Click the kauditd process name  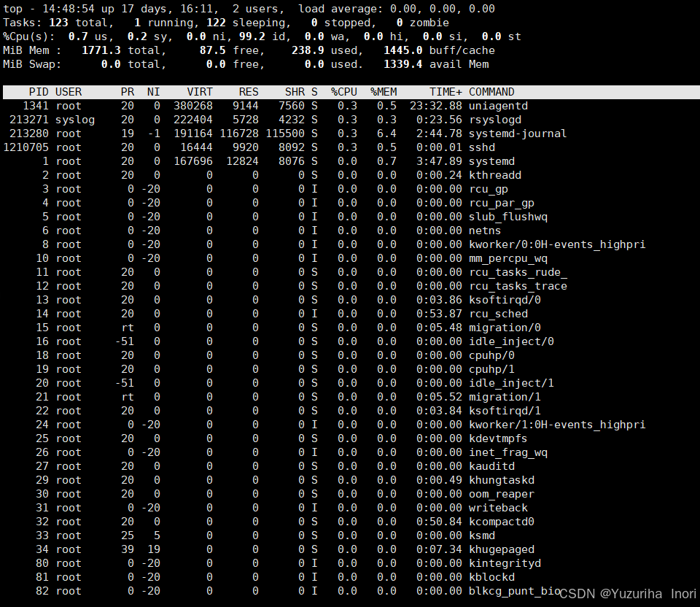(491, 466)
